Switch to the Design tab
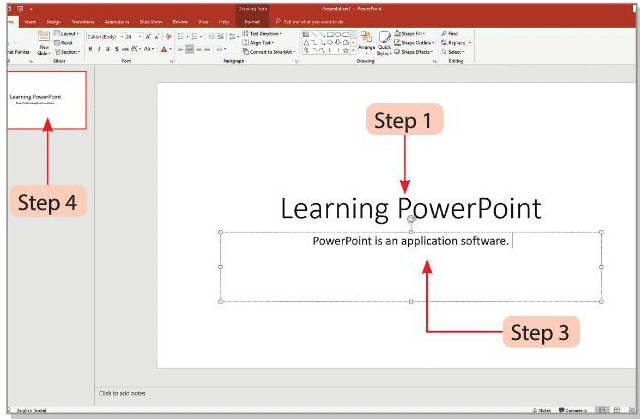This screenshot has height=419, width=640. pyautogui.click(x=53, y=22)
